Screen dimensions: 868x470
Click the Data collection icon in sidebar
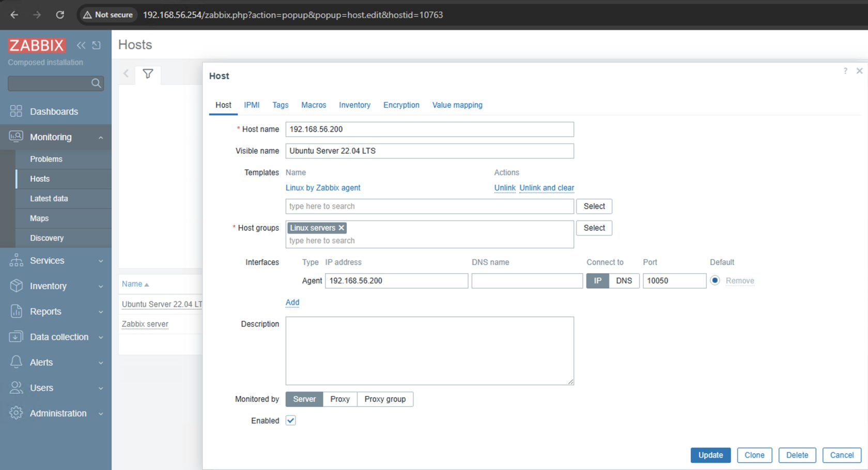click(x=16, y=337)
